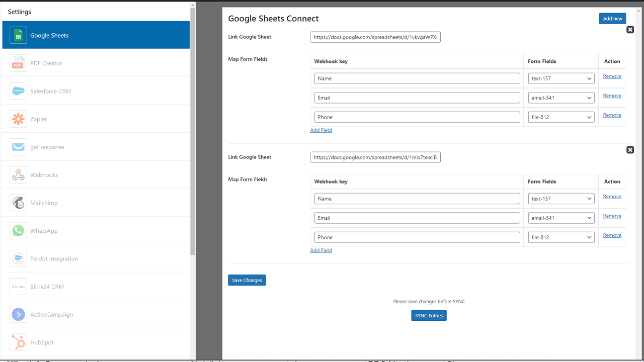This screenshot has width=644, height=362.
Task: Open the first text-157 form field dropdown
Action: (x=561, y=78)
